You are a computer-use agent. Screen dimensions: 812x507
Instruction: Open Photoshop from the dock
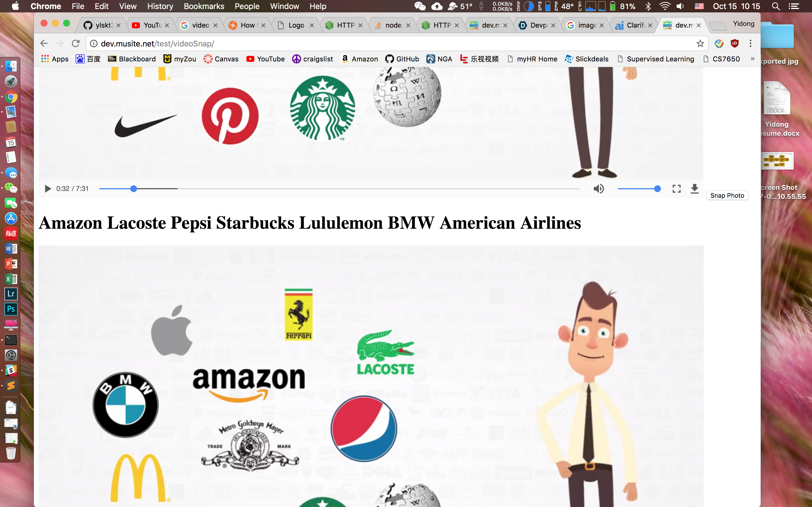[11, 309]
